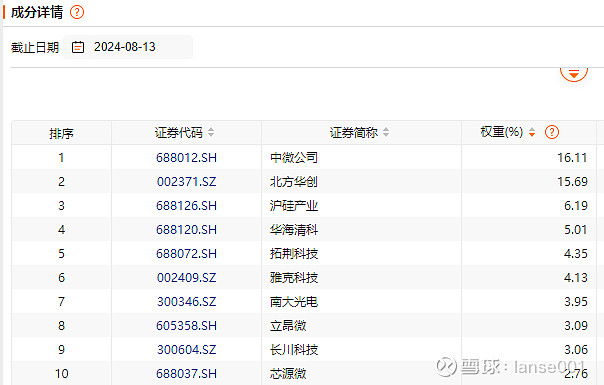
Task: Click weight value 6.19
Action: tap(576, 205)
